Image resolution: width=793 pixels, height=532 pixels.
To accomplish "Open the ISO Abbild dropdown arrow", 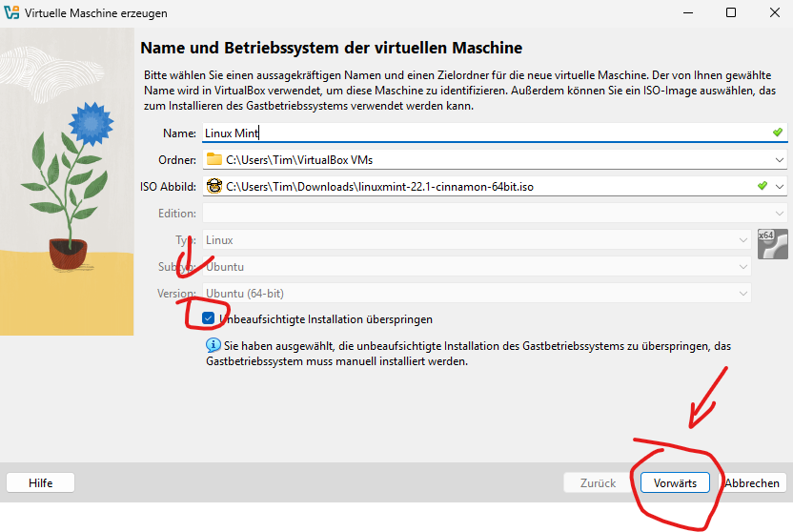I will [x=780, y=187].
